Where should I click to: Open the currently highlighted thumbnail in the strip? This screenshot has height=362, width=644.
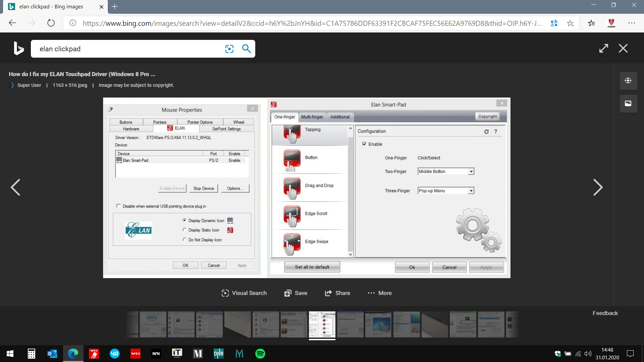click(x=322, y=324)
